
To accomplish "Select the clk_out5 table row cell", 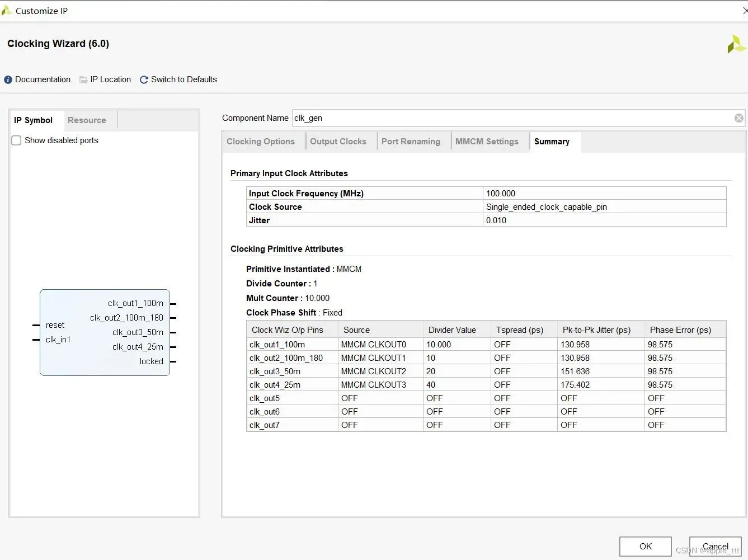I will (x=293, y=398).
